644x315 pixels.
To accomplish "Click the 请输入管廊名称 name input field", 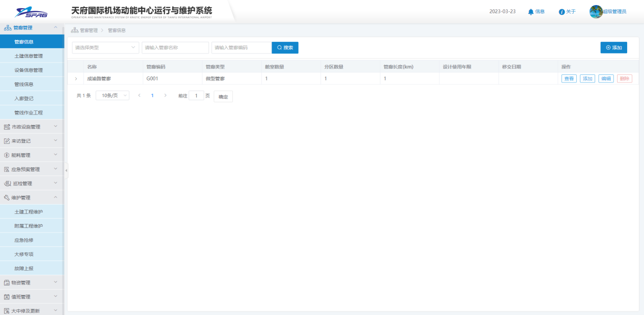I will [175, 48].
